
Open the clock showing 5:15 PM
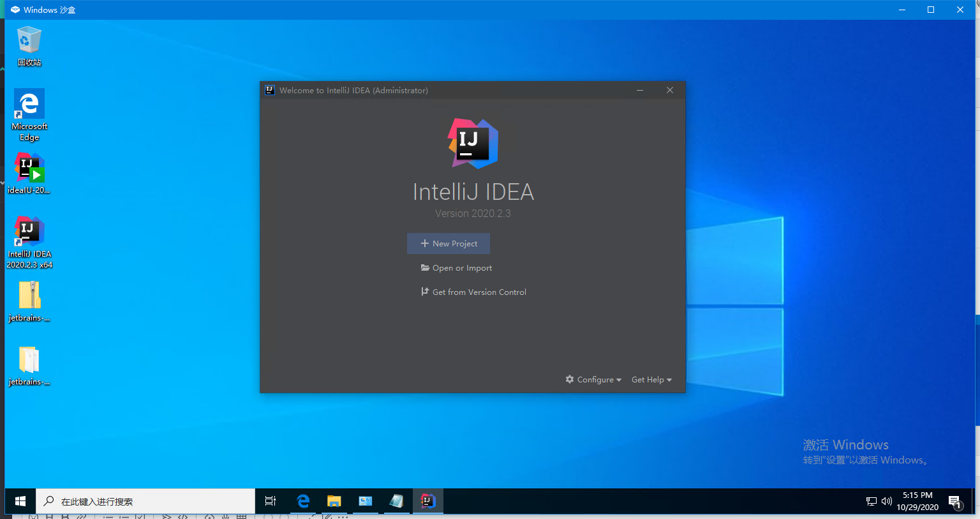[x=917, y=501]
